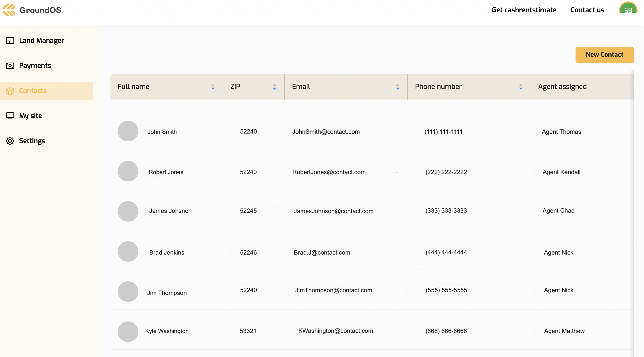Open the Land Manager page
This screenshot has height=357, width=644.
42,41
